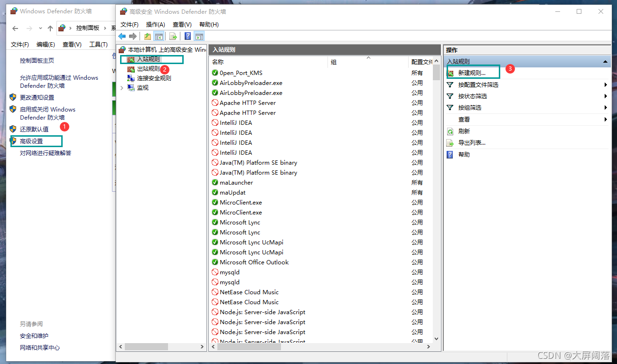The image size is (617, 364).
Task: Open the 高级设置 link in control panel
Action: pos(31,141)
